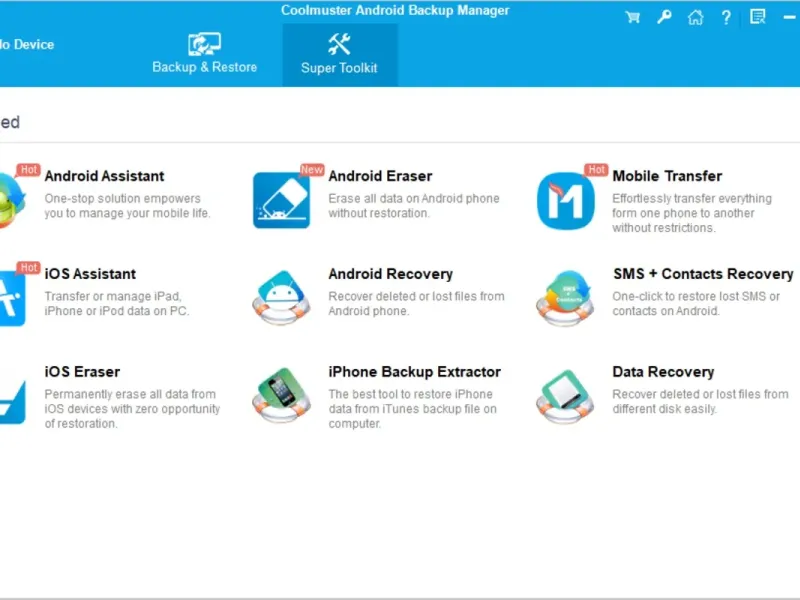Switch to the Backup & Restore tab
The image size is (800, 600).
[x=205, y=54]
